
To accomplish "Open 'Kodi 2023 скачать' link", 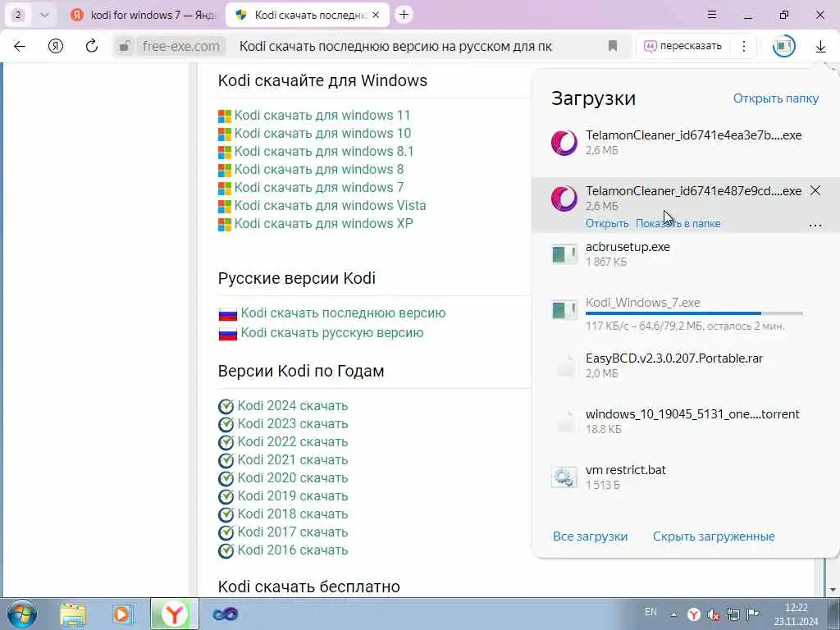I will click(293, 424).
